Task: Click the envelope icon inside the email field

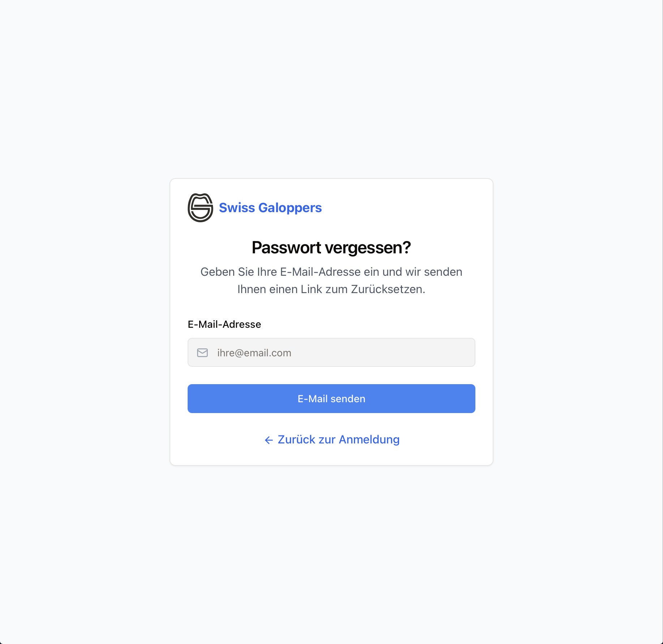Action: (202, 353)
